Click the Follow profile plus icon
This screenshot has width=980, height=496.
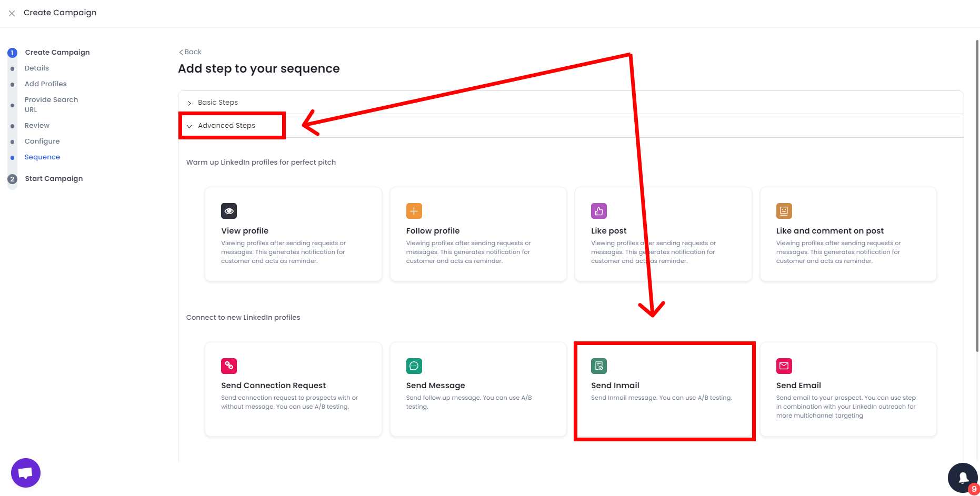(x=414, y=211)
